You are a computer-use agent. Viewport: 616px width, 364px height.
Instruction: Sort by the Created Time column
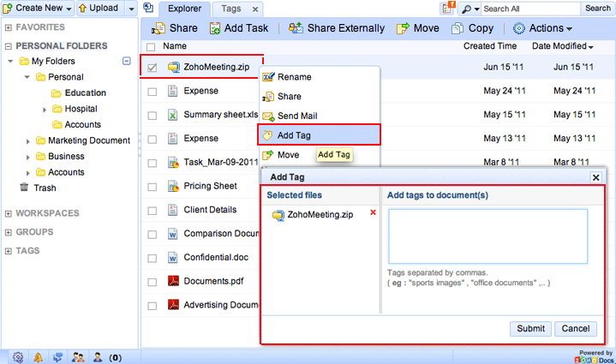pyautogui.click(x=489, y=46)
